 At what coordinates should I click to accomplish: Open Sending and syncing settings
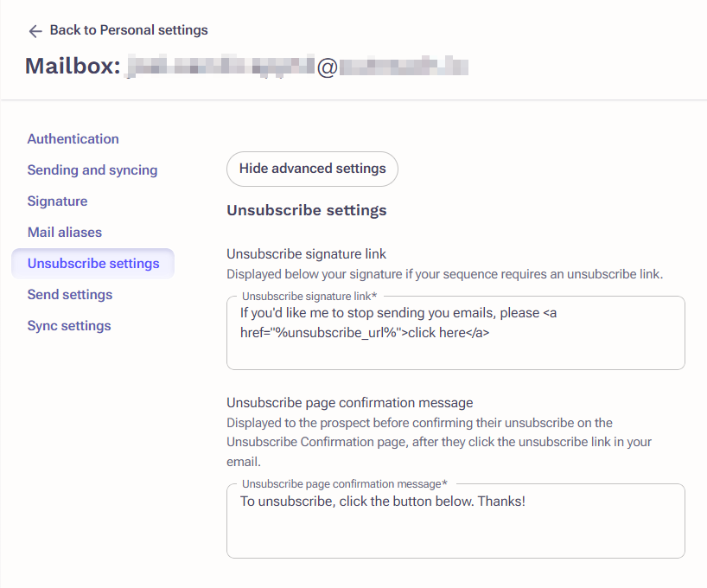click(92, 169)
